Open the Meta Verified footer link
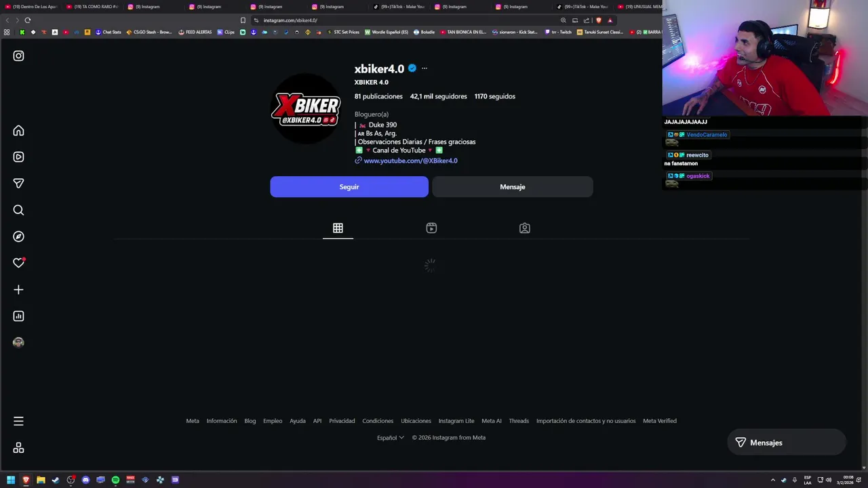 click(660, 421)
